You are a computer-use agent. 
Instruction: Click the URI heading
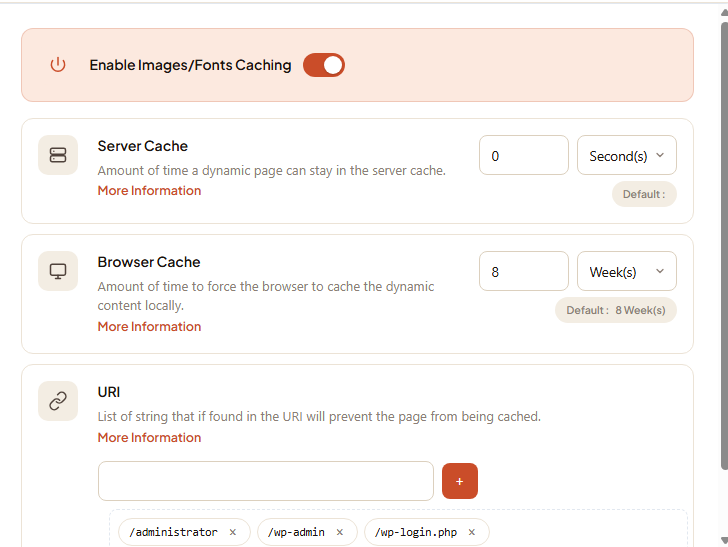tap(109, 392)
